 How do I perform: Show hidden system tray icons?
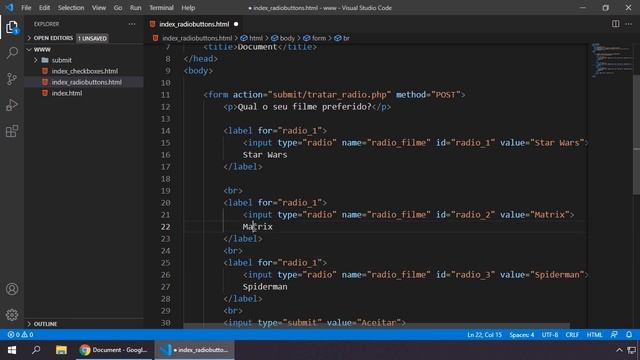(619, 350)
